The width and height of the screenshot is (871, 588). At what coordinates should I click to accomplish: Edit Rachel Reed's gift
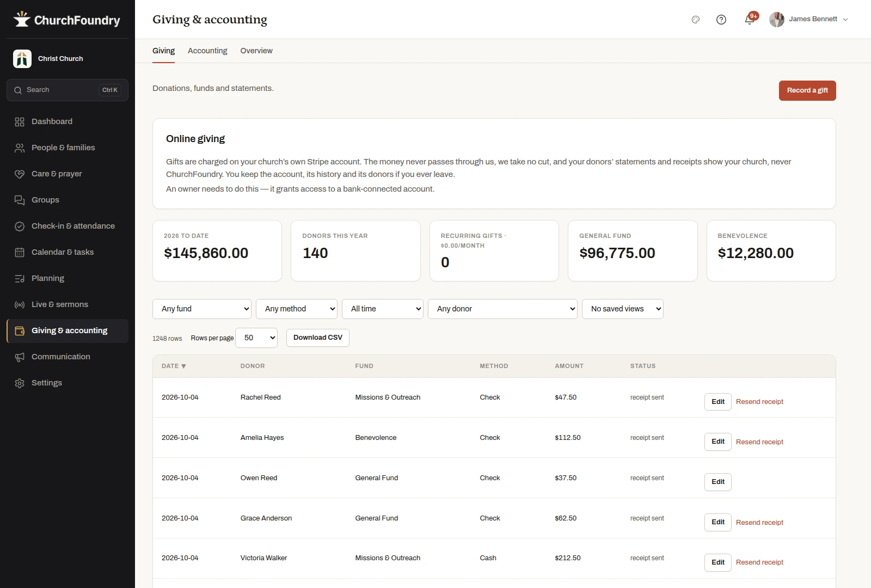point(718,402)
